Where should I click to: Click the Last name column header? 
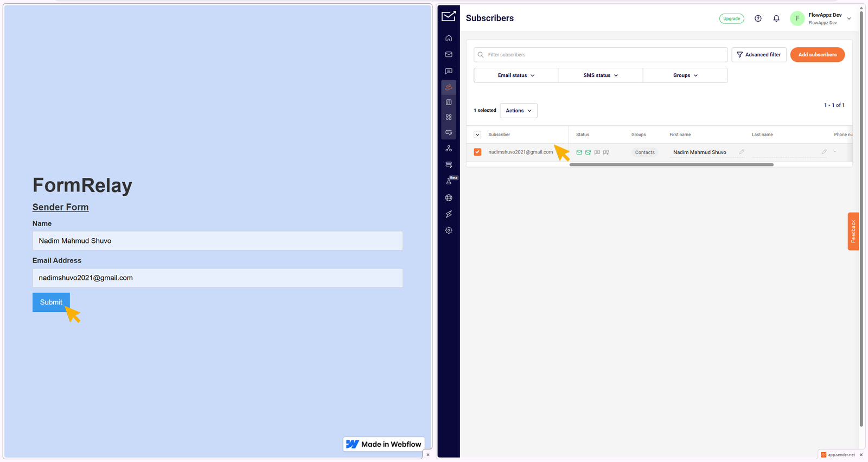(x=762, y=134)
